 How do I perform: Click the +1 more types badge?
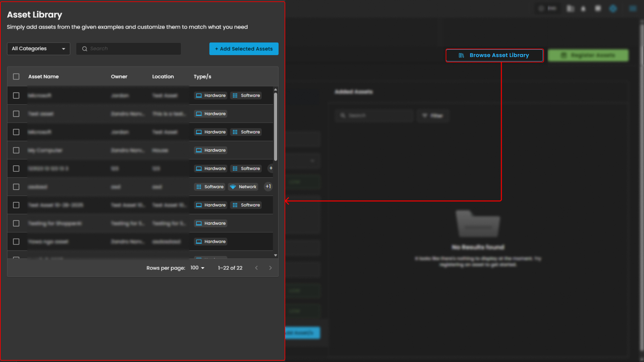tap(268, 187)
